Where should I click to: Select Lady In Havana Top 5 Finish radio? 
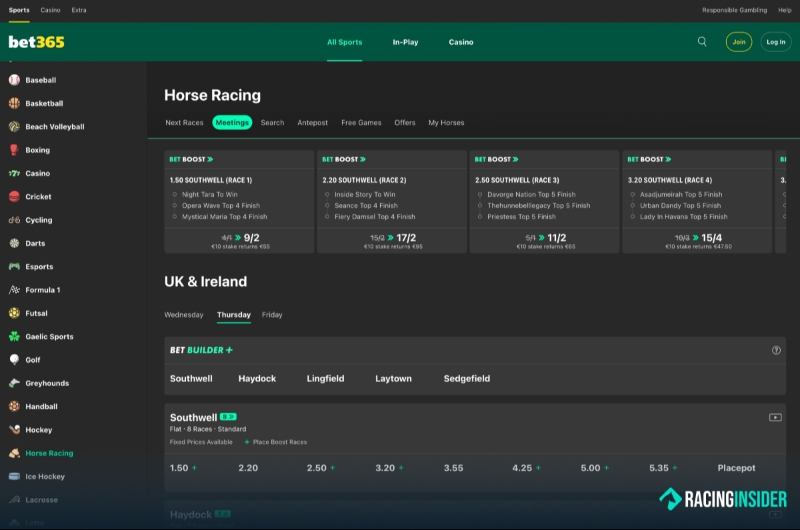click(633, 217)
